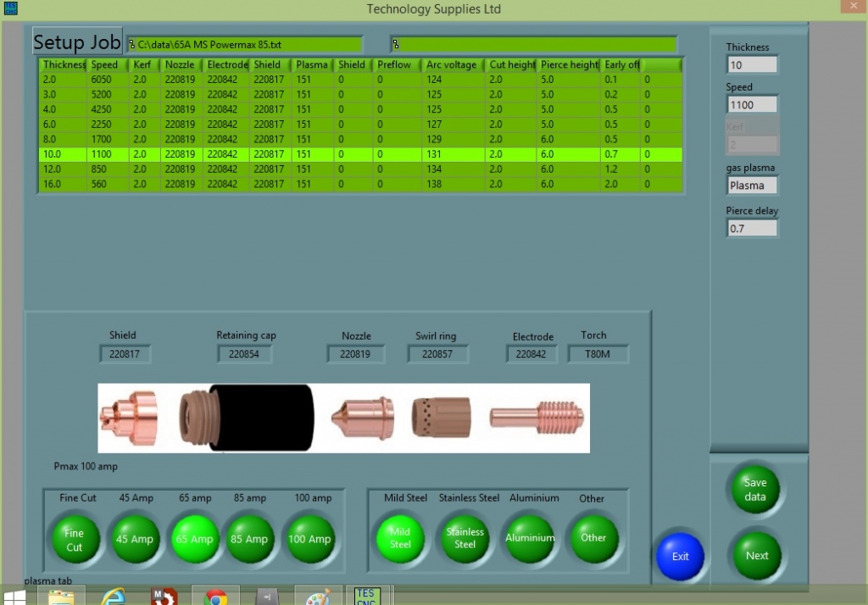
Task: Click the Save data button
Action: coord(755,491)
